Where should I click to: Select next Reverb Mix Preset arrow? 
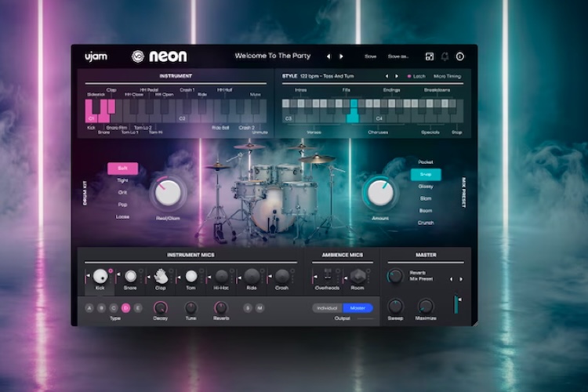(x=461, y=279)
